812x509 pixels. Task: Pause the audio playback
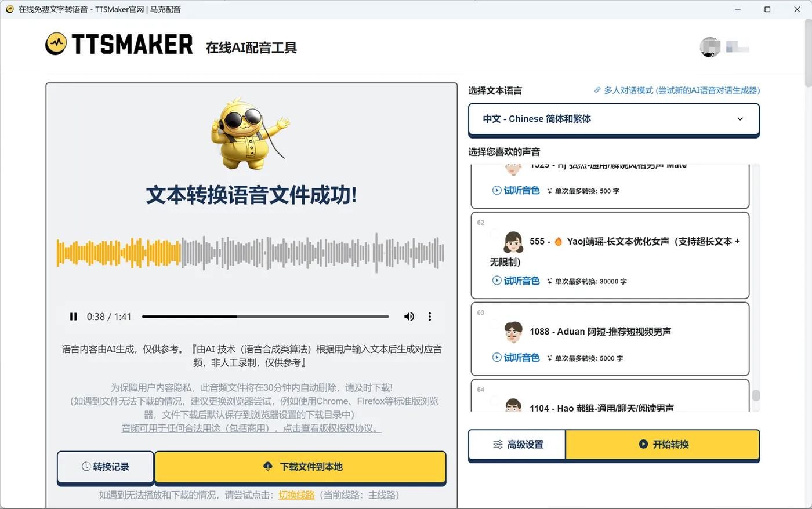73,317
